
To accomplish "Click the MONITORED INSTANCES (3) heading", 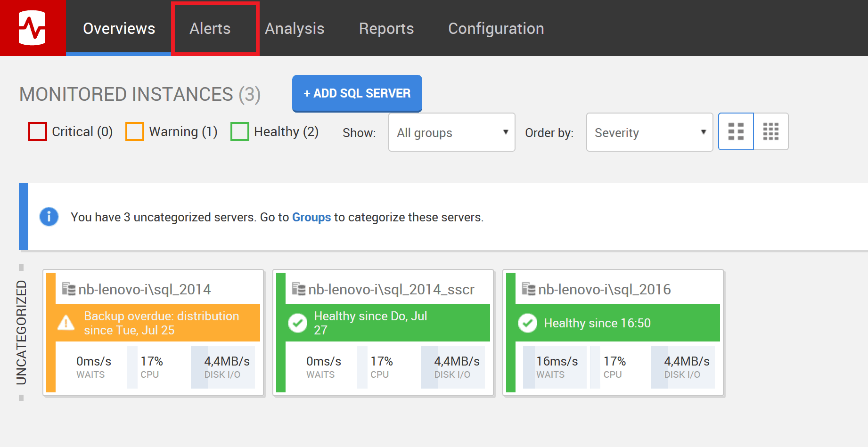I will pyautogui.click(x=140, y=94).
